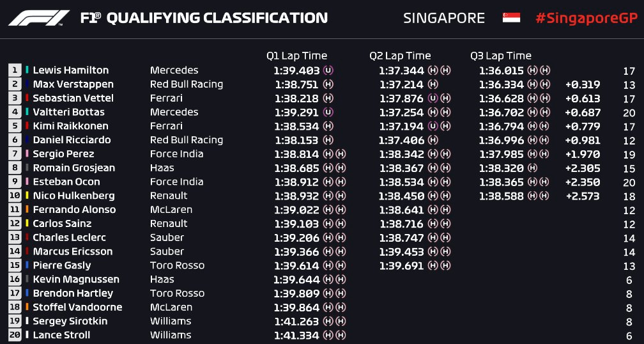Click the #SingaporeGP hashtag
The height and width of the screenshot is (344, 644).
click(x=586, y=18)
